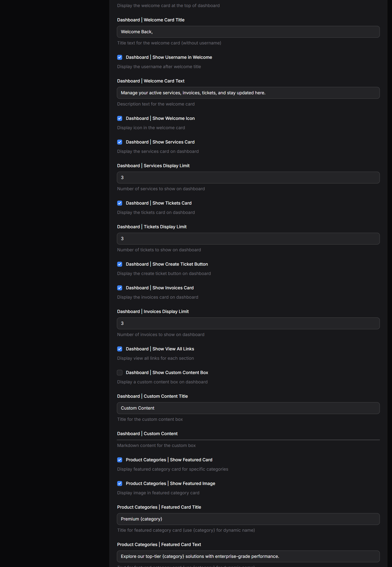Focus the Welcome Card Text field
The height and width of the screenshot is (567, 392).
(x=248, y=93)
